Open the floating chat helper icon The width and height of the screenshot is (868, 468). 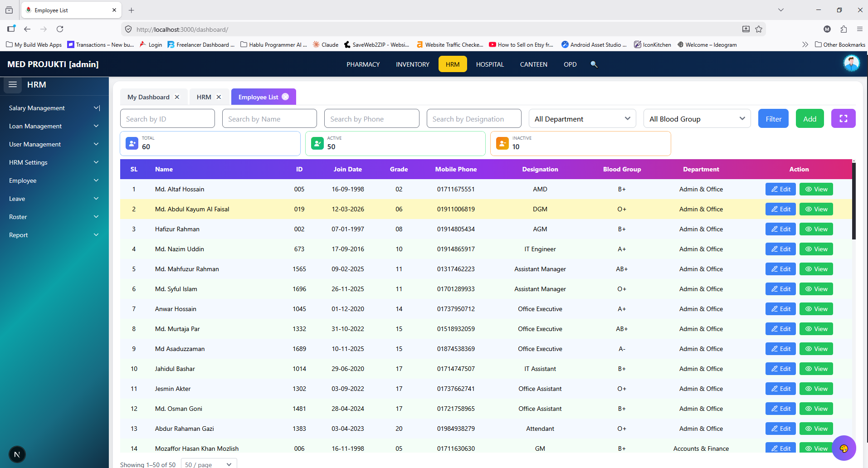(x=844, y=448)
